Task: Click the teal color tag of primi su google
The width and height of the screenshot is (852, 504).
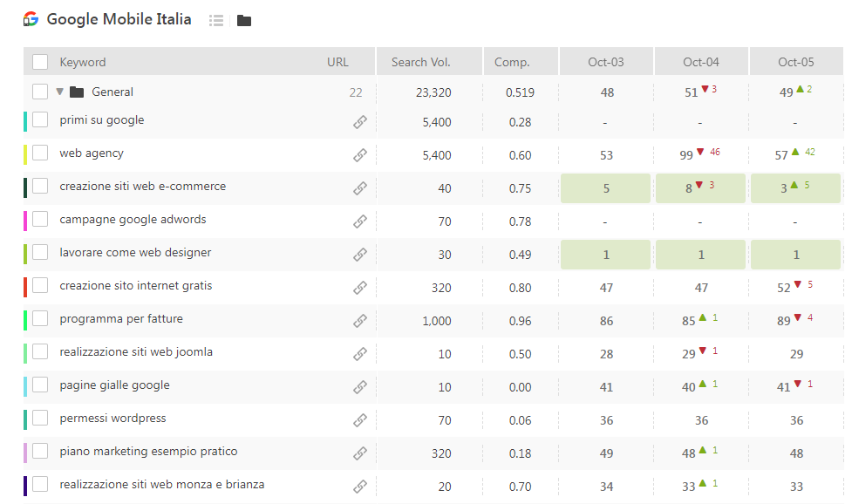Action: click(x=25, y=122)
